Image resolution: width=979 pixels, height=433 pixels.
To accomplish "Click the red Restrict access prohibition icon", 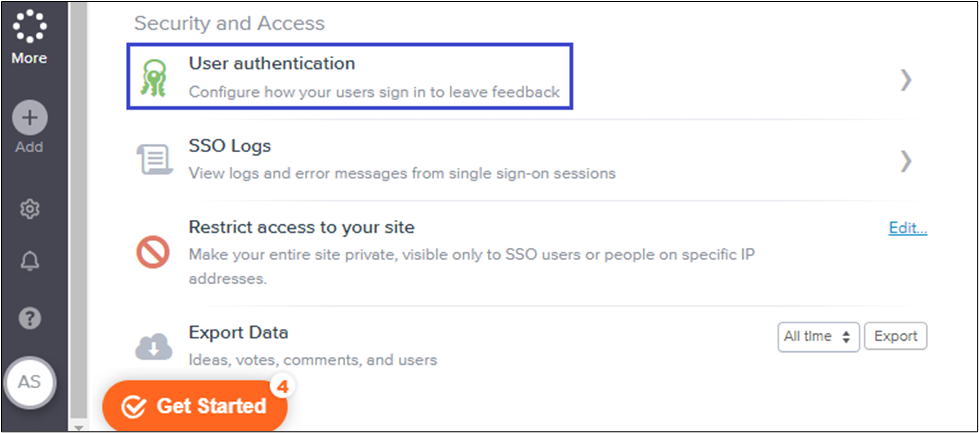I will [153, 251].
